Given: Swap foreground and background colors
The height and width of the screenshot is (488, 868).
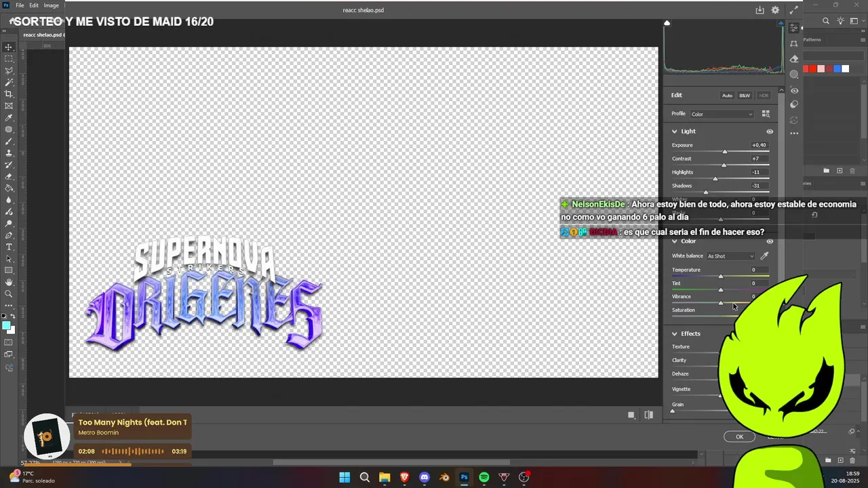Looking at the screenshot, I should [13, 317].
